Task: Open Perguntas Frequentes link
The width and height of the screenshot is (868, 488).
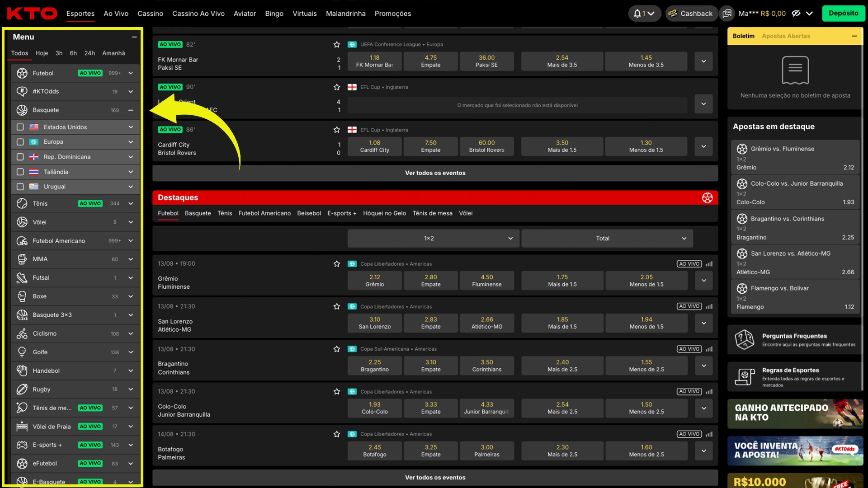Action: pos(794,340)
